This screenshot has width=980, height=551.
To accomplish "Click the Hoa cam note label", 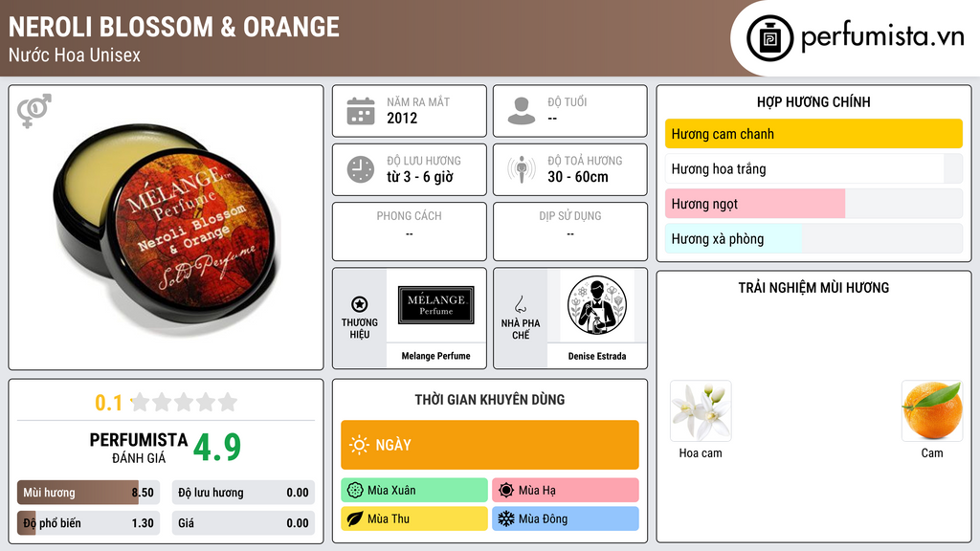I will pyautogui.click(x=701, y=452).
